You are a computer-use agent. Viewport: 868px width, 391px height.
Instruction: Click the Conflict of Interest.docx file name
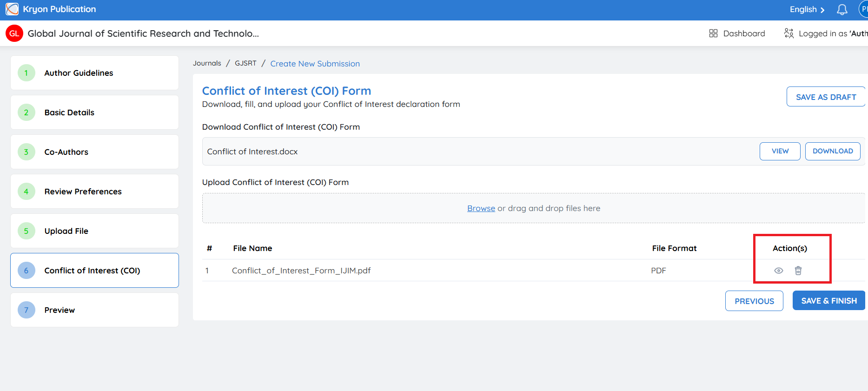(x=252, y=152)
